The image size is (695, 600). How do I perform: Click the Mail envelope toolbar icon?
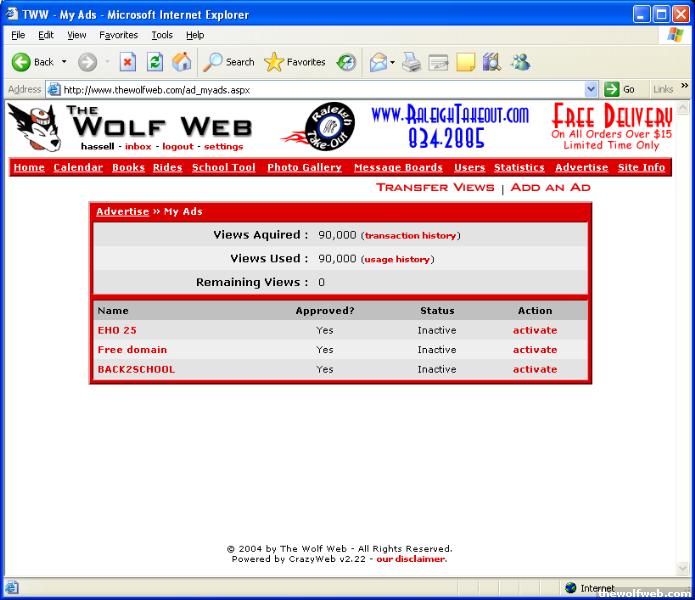pyautogui.click(x=378, y=62)
